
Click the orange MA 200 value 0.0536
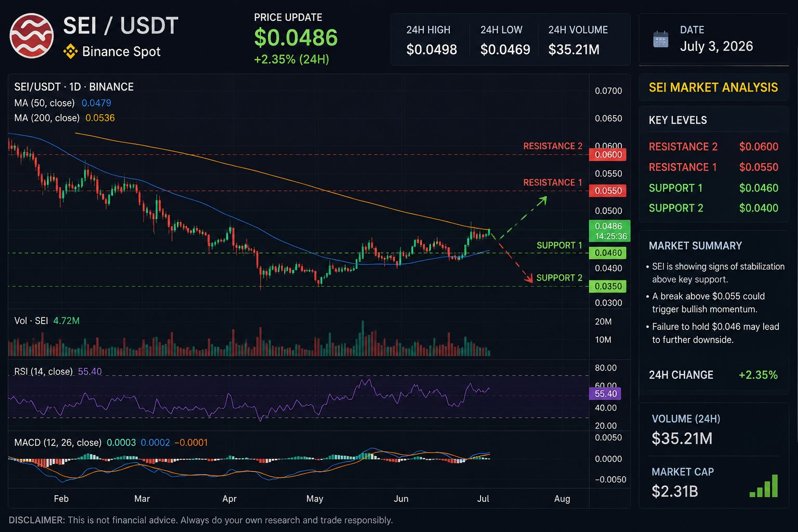pyautogui.click(x=100, y=118)
